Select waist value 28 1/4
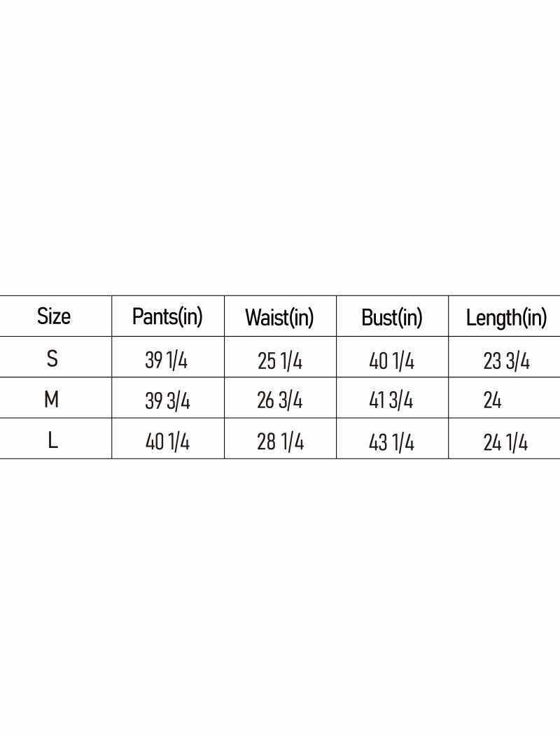The width and height of the screenshot is (560, 735). [x=280, y=442]
